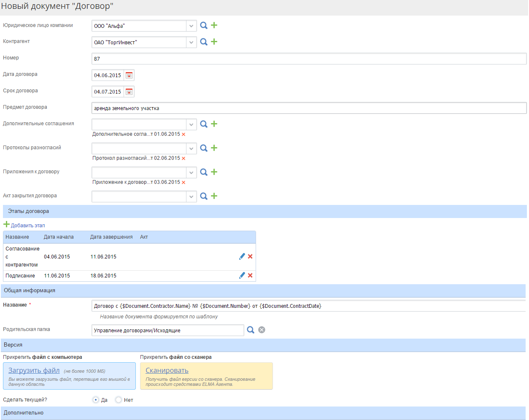
Task: Select Да for Сделать текущей
Action: click(x=96, y=400)
